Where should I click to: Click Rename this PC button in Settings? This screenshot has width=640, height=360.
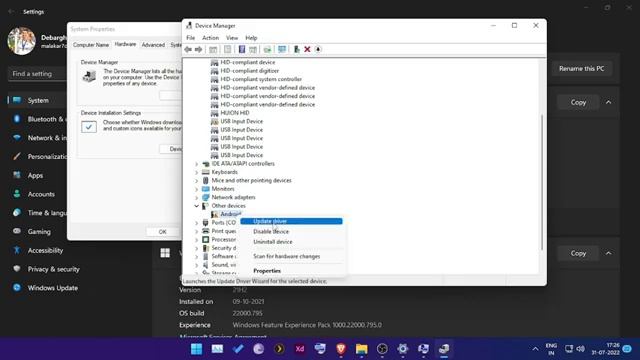click(582, 69)
